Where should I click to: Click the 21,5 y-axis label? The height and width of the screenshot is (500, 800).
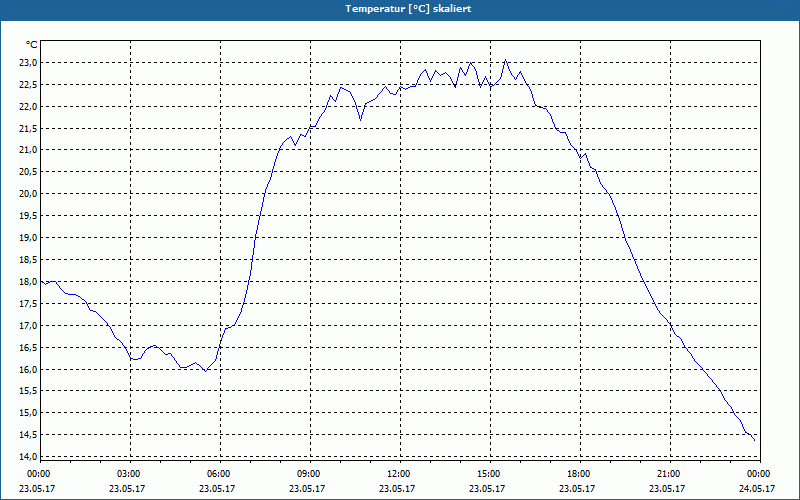pos(29,129)
